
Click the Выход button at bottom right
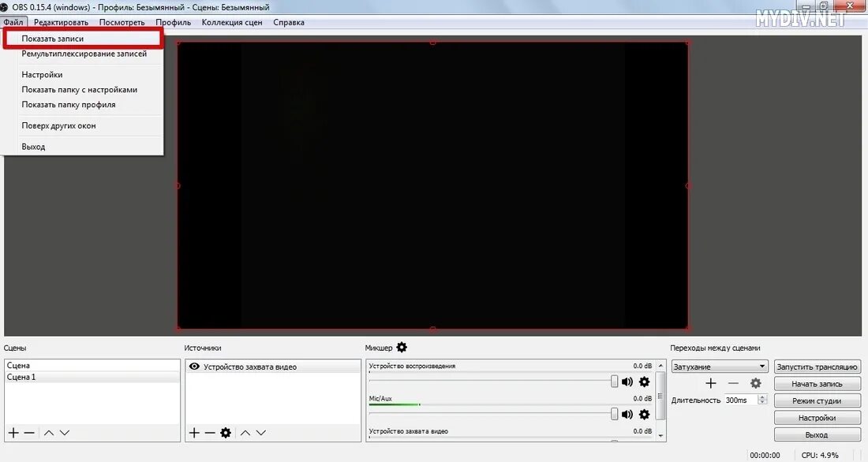817,435
